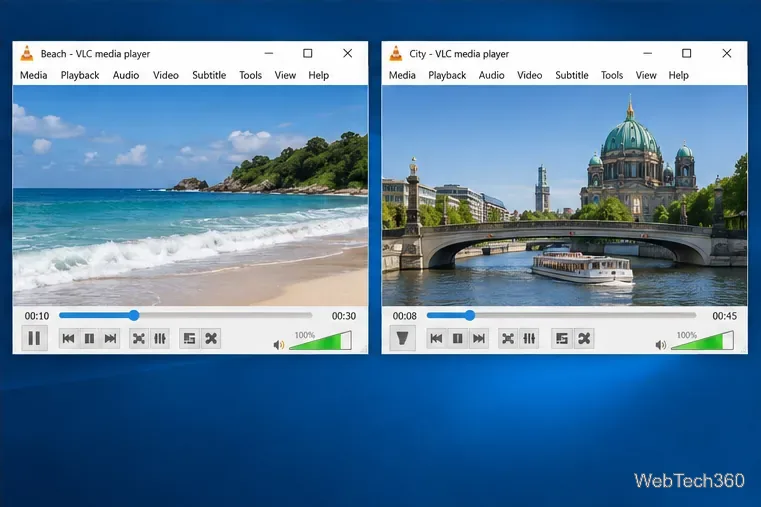Click the play button in City window
This screenshot has height=507, width=761.
402,338
